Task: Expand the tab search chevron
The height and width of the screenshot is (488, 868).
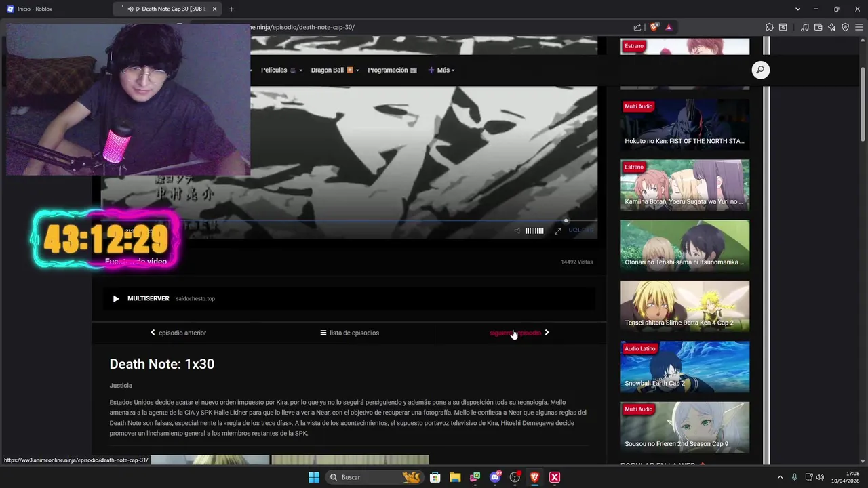Action: click(797, 9)
